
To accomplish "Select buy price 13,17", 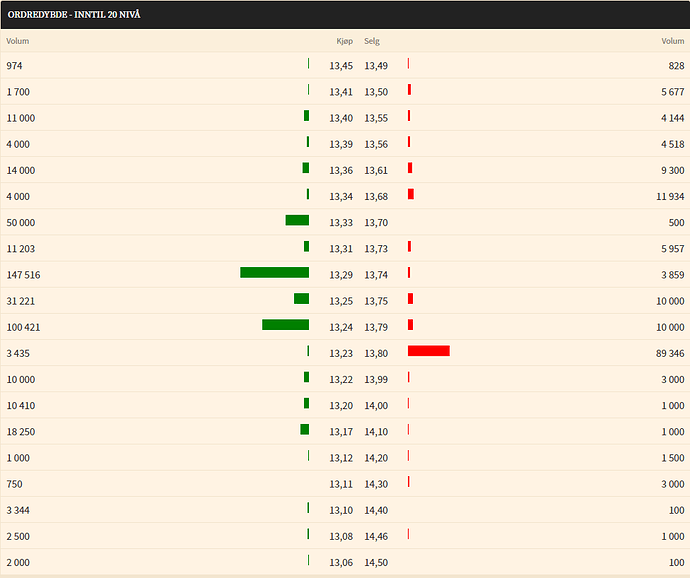I will [341, 432].
